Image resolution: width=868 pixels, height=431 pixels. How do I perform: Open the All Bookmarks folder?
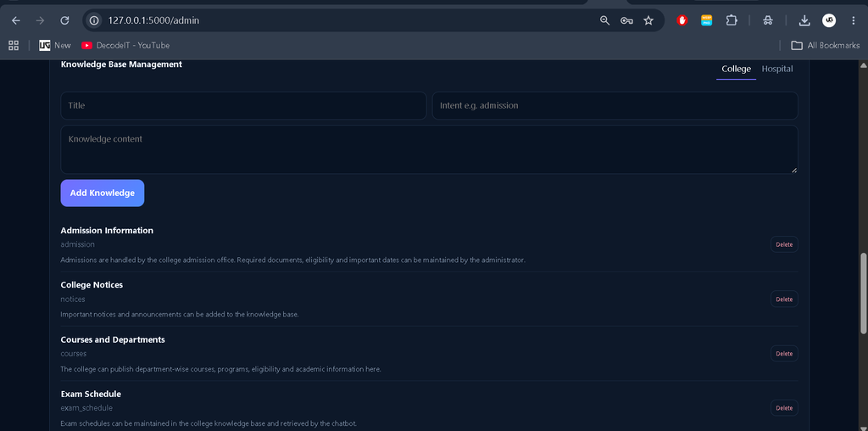click(825, 46)
